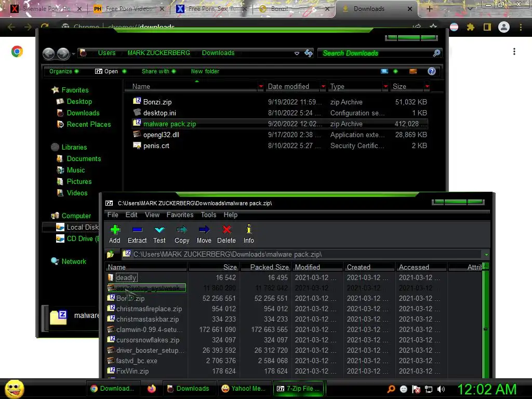The image size is (532, 399).
Task: Open the 7-Zip path dropdown arrow
Action: (486, 255)
